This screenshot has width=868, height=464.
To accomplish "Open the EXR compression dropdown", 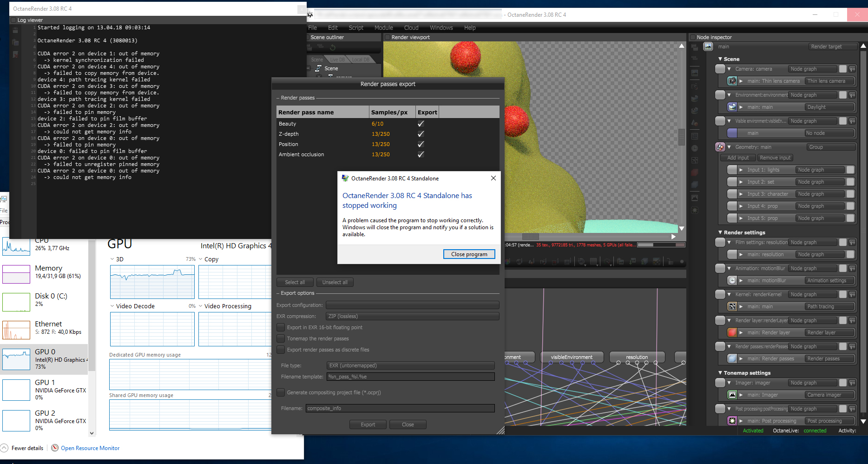I will point(413,316).
